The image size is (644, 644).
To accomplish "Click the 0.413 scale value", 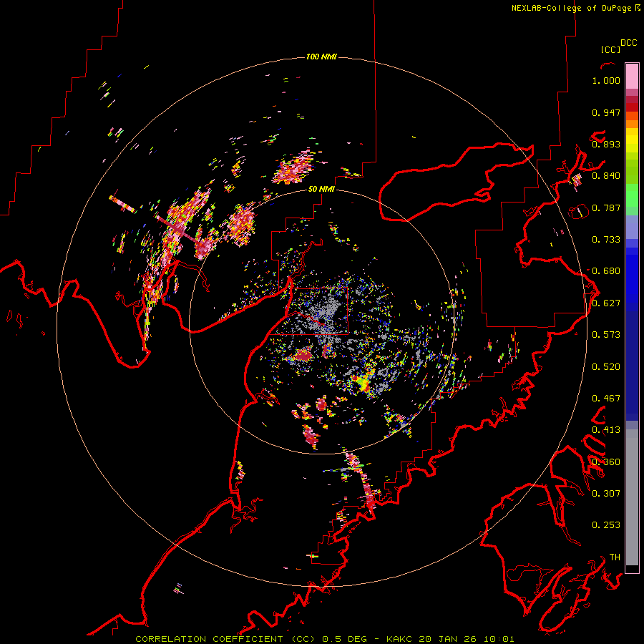I will (606, 430).
